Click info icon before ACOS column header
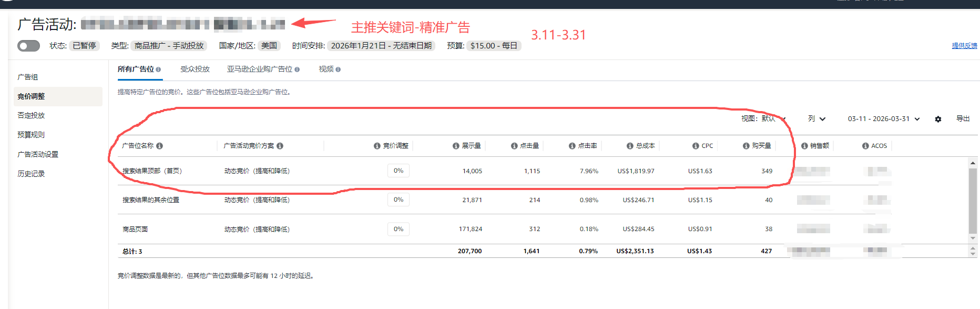 tap(865, 146)
